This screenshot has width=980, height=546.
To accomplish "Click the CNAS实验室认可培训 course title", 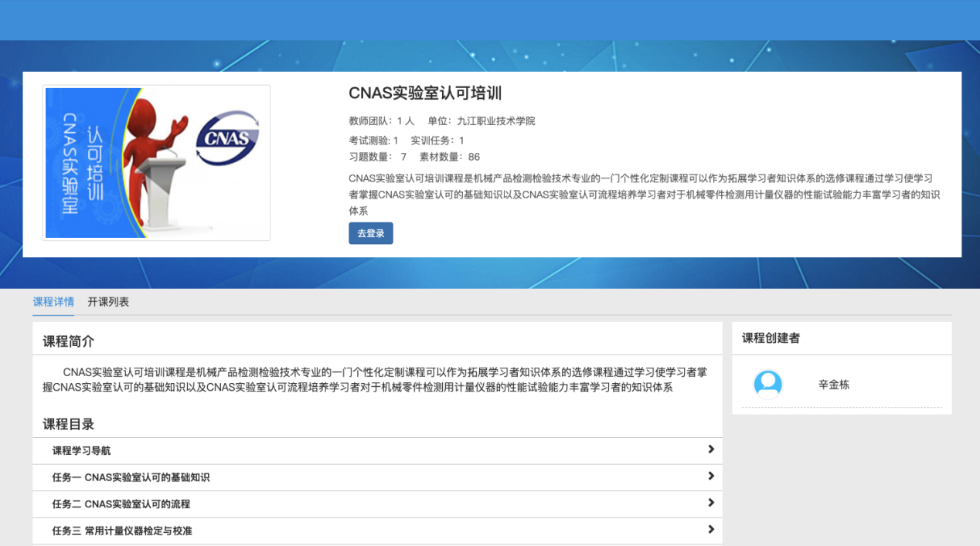I will point(425,93).
